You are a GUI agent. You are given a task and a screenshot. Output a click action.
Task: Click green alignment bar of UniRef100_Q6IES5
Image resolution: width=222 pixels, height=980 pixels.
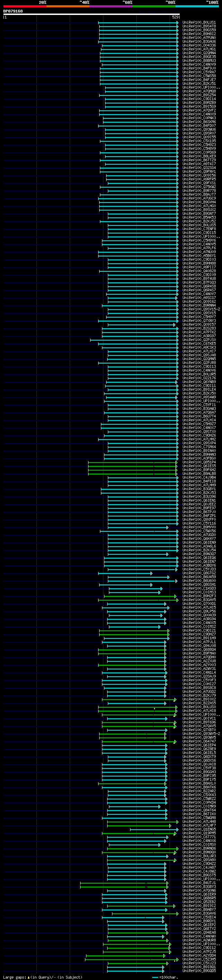click(x=133, y=466)
